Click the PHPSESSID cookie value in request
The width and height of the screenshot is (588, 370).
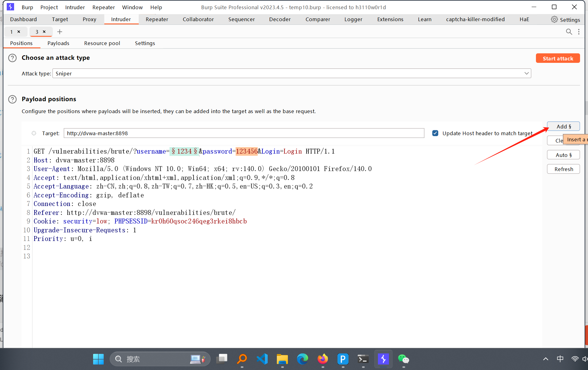[x=199, y=221]
